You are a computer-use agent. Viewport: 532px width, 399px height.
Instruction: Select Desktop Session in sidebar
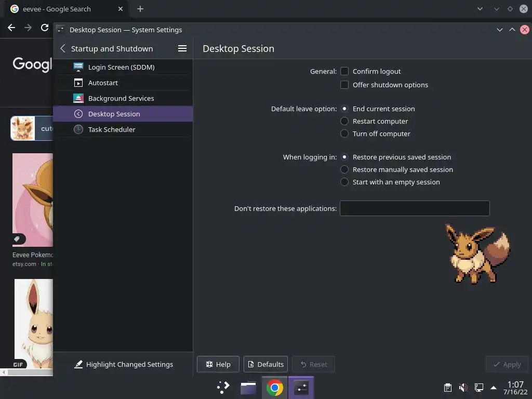click(x=123, y=114)
